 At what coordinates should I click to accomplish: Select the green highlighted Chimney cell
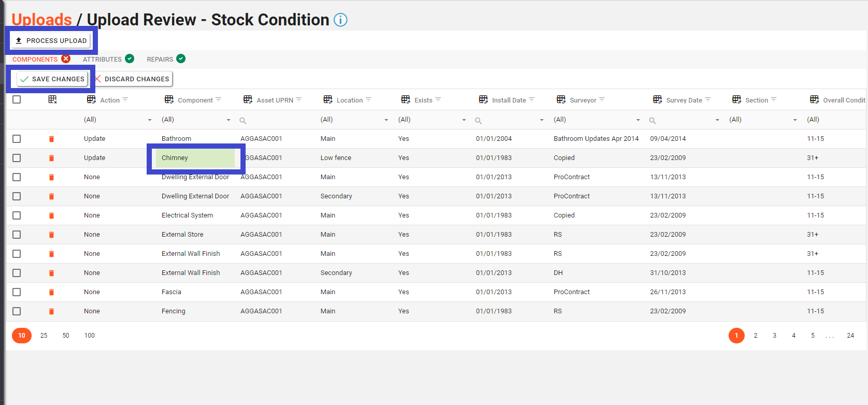coord(195,158)
